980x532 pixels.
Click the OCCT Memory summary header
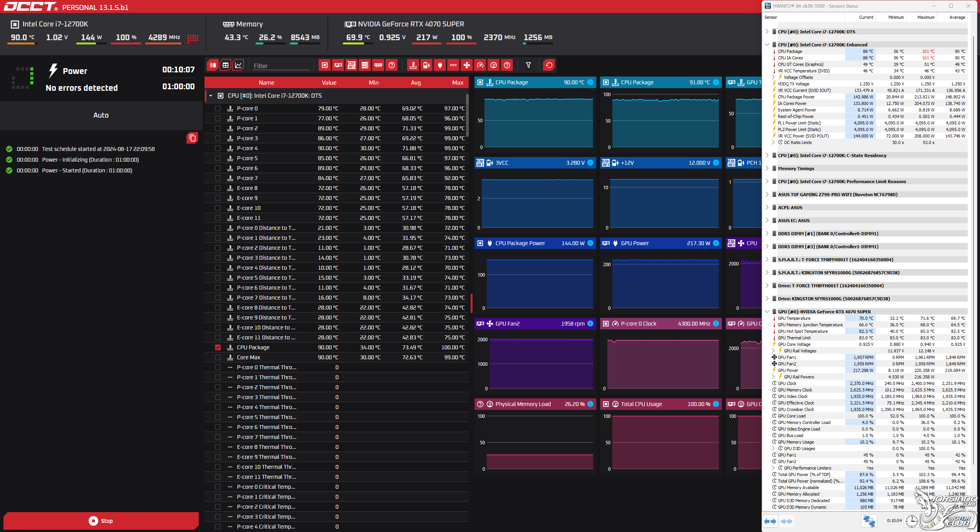tap(243, 24)
